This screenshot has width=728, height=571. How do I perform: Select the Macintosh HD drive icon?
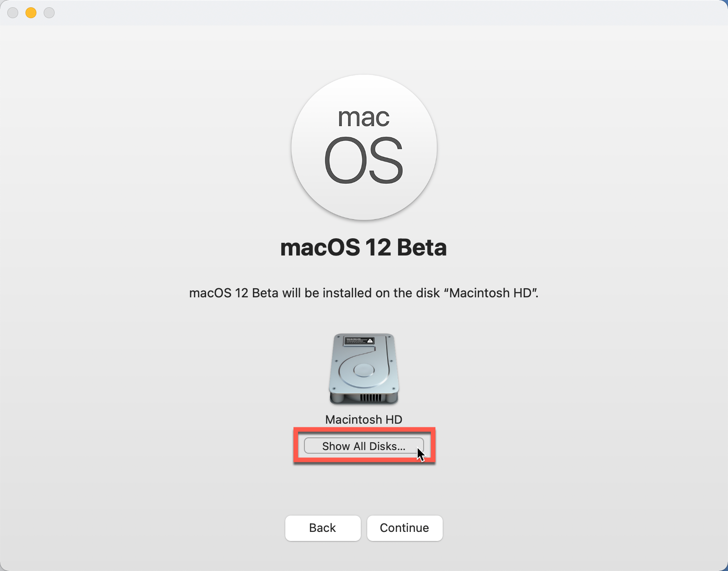point(364,369)
